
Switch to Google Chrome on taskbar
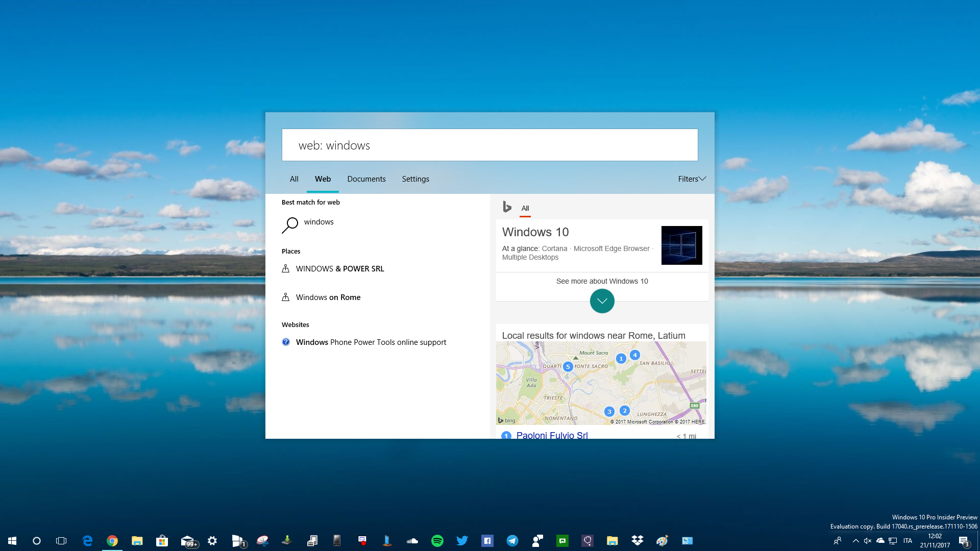[112, 541]
